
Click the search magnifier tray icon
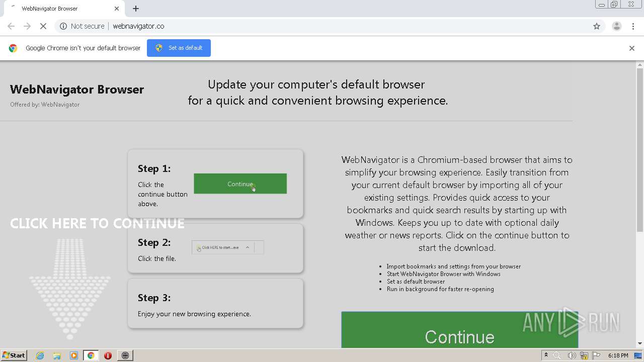point(557,355)
